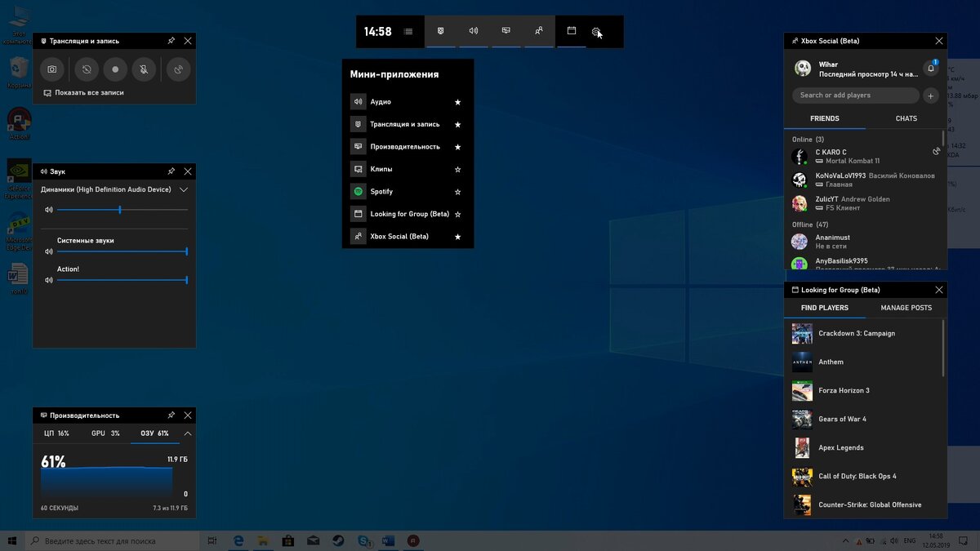This screenshot has width=980, height=551.
Task: Adjust the main Динамики volume slider
Action: (122, 210)
